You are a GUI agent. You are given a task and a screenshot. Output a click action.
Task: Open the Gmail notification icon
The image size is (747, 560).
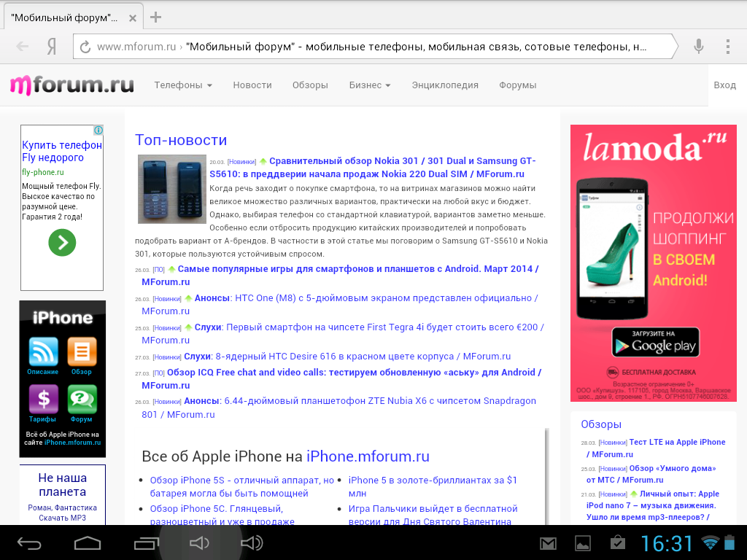tap(548, 543)
